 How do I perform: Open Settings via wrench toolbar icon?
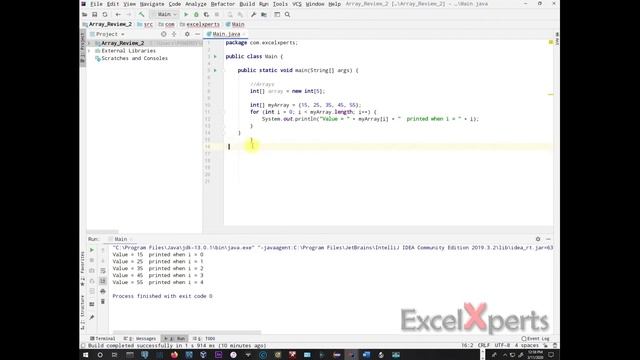click(x=253, y=14)
